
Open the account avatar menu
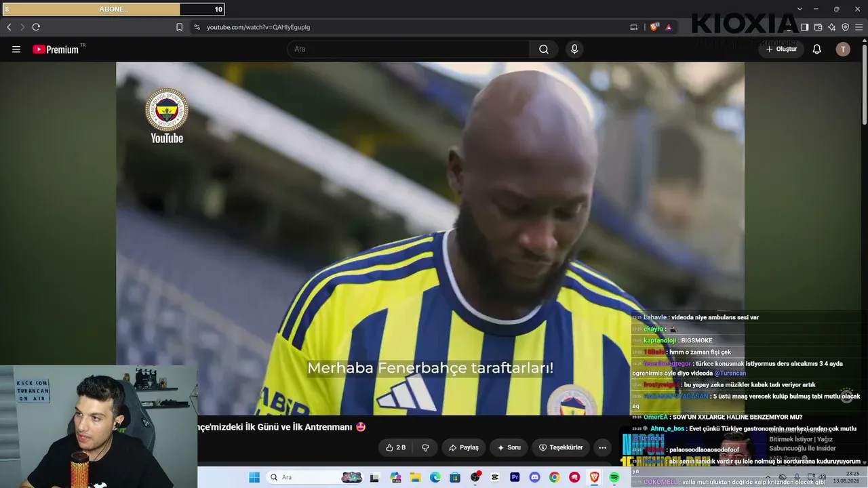pyautogui.click(x=843, y=49)
